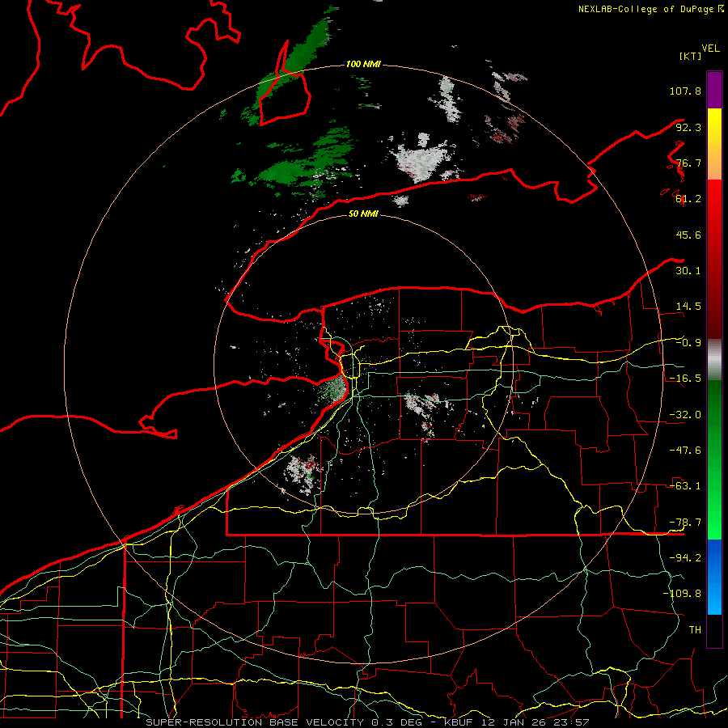Click the Super-Resolution Base Velocity caption
Viewport: 728px width, 728px height.
point(367,722)
